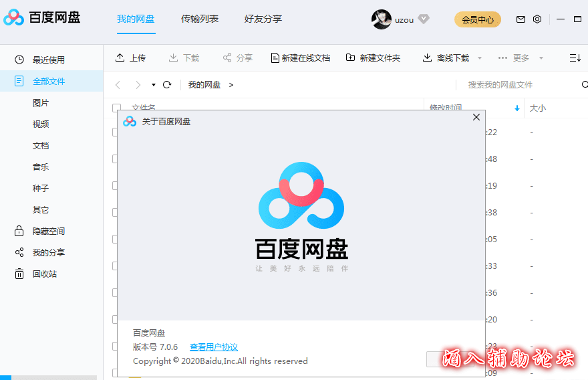Switch to the transfer list (传输列表) tab

(x=200, y=19)
